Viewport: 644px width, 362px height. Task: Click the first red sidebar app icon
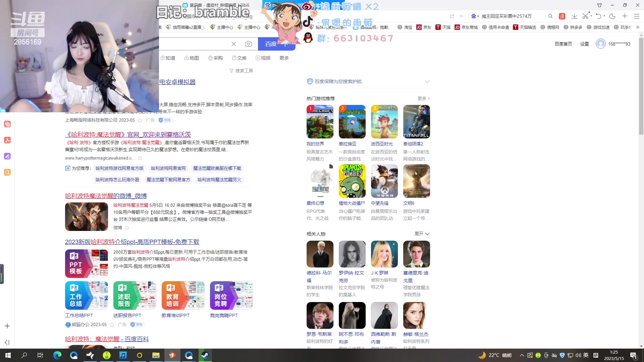point(7,124)
